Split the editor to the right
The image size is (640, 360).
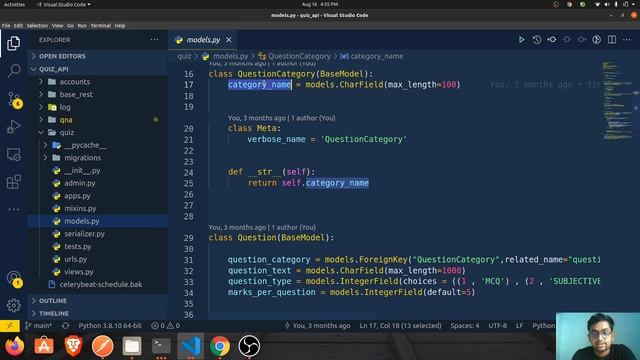(x=611, y=40)
